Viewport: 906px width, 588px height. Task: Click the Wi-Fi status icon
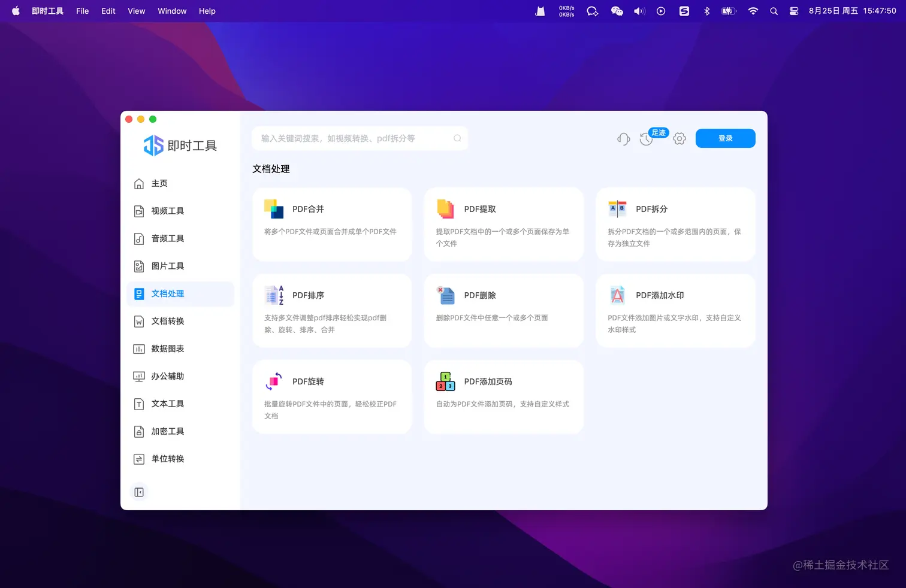click(x=753, y=11)
